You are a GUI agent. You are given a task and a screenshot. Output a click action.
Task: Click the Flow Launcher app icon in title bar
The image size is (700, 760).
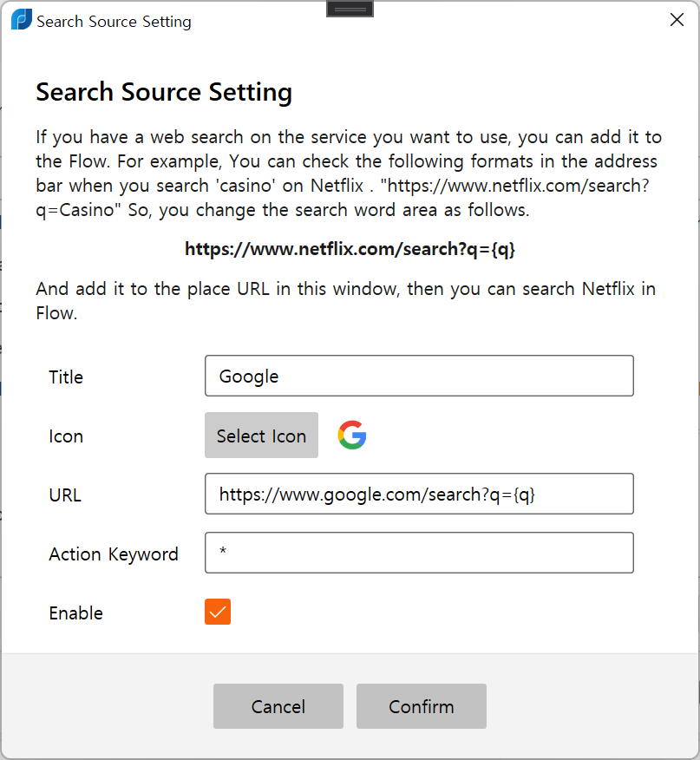22,19
